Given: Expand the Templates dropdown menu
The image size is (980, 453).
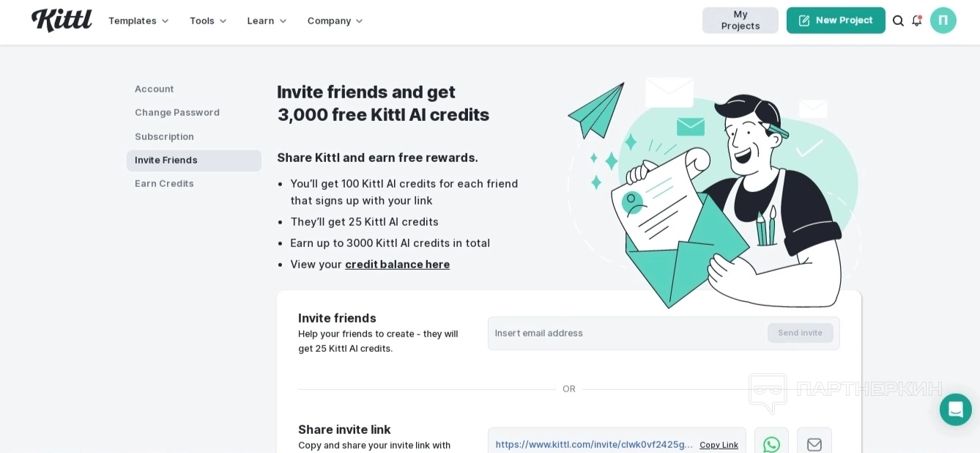Looking at the screenshot, I should click(x=138, y=21).
